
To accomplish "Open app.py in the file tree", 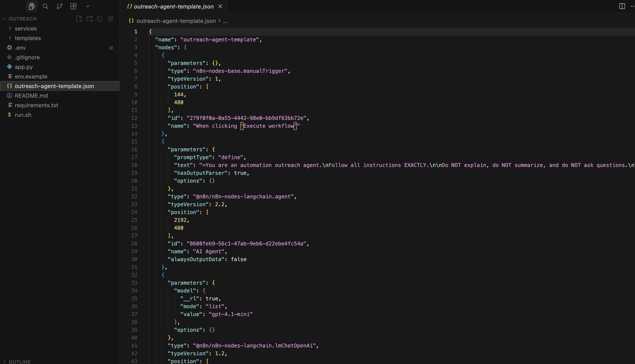I will pyautogui.click(x=24, y=67).
